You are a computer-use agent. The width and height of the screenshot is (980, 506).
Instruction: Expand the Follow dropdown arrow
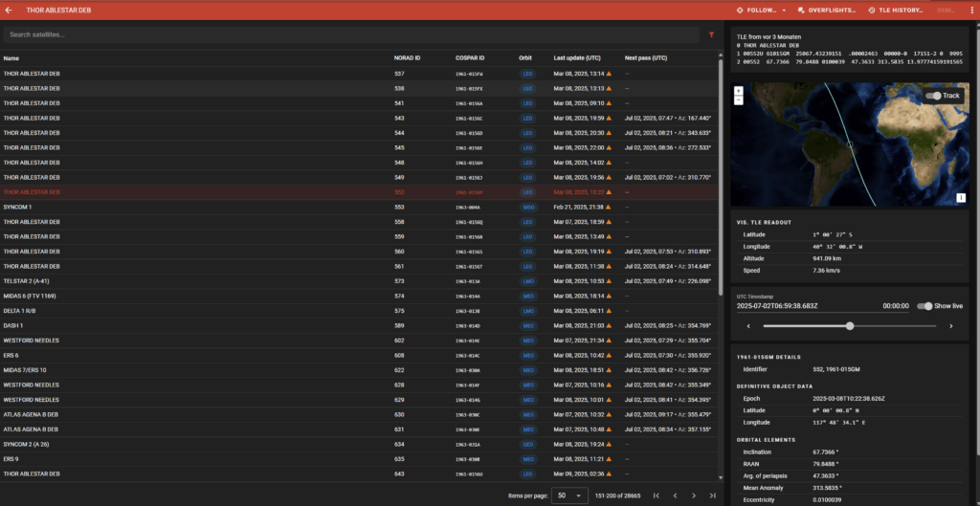coord(784,11)
